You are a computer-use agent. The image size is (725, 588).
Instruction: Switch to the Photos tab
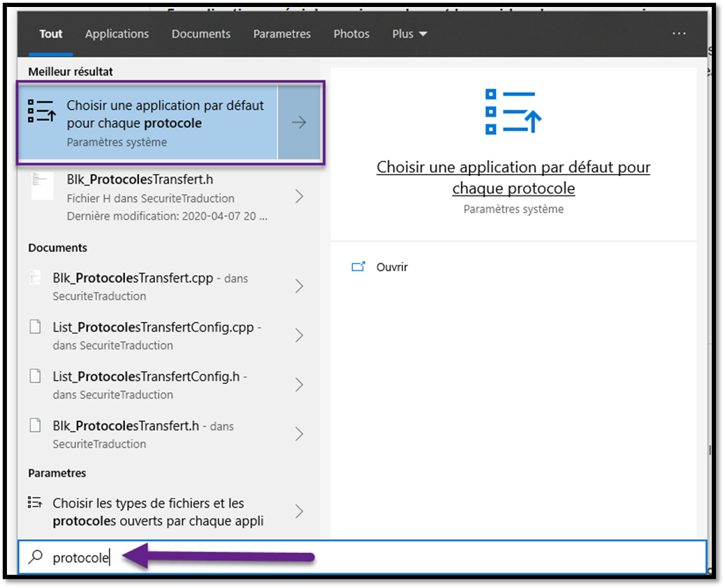coord(351,34)
